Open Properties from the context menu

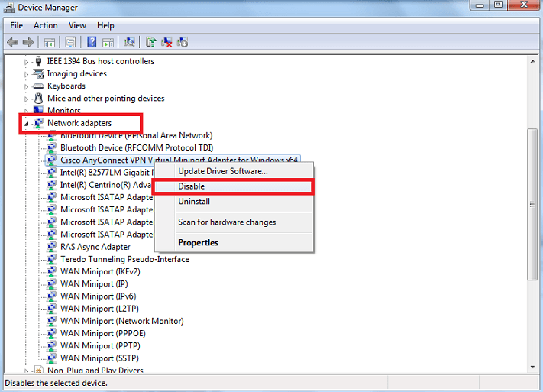coord(198,242)
